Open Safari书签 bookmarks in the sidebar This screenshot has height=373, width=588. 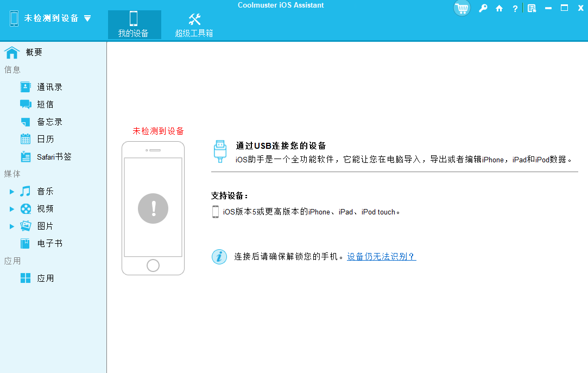pyautogui.click(x=53, y=156)
